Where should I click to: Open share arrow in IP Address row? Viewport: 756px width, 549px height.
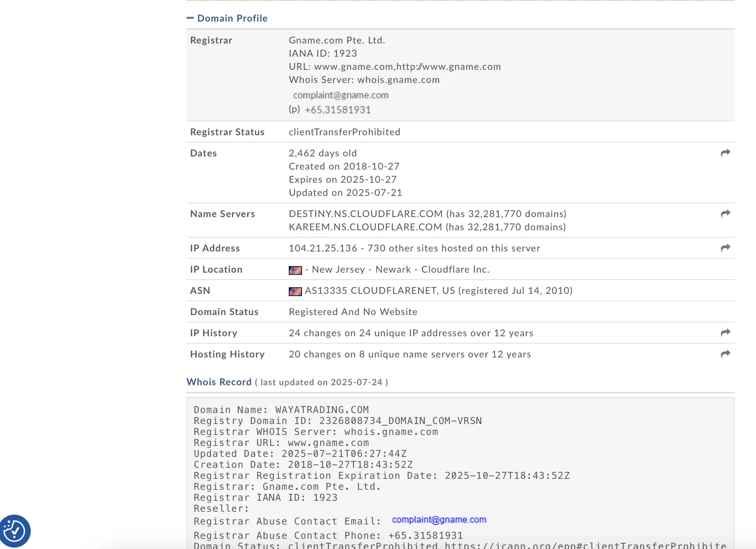coord(725,248)
